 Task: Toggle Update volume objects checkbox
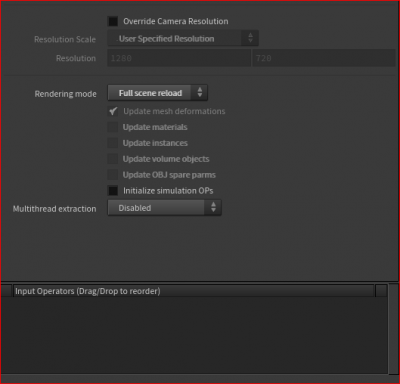coord(113,159)
